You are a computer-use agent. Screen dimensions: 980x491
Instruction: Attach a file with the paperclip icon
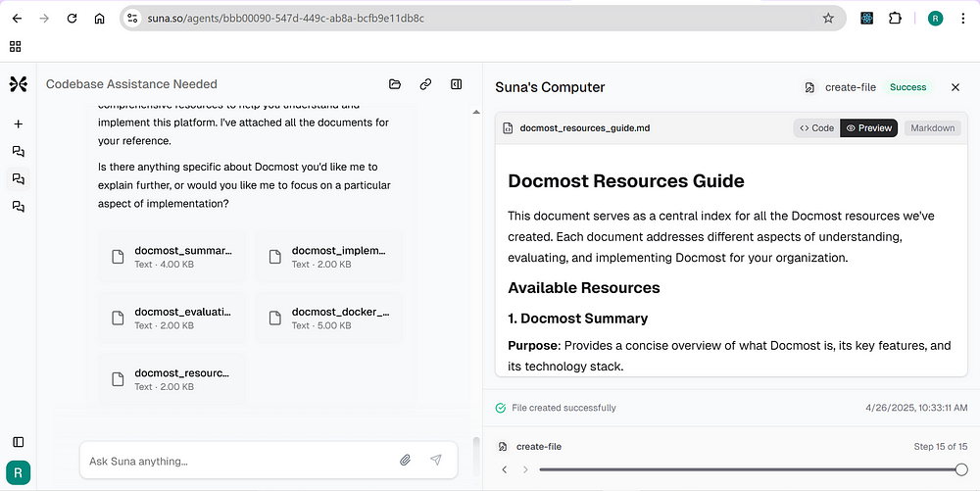point(405,461)
